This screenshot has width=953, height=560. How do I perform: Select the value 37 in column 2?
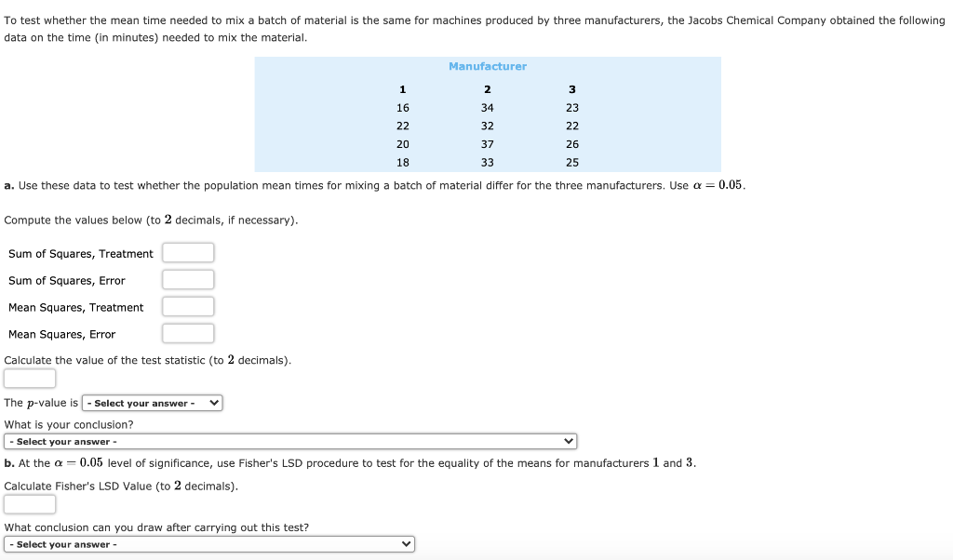[487, 143]
